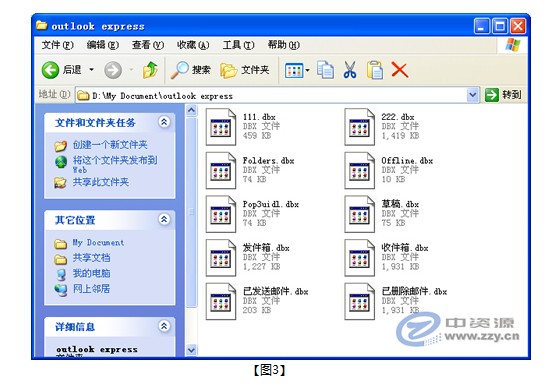This screenshot has height=388, width=554.
Task: Click the green Back arrow button
Action: click(x=51, y=70)
